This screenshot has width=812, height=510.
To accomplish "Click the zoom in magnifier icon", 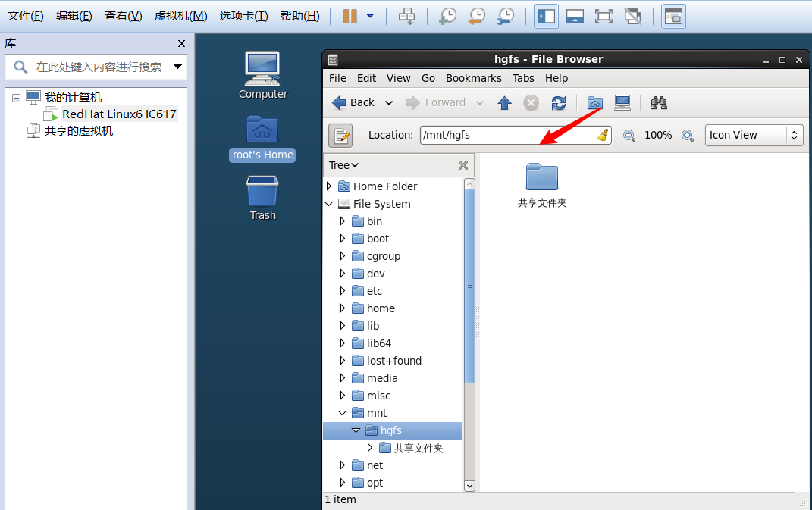I will (688, 135).
